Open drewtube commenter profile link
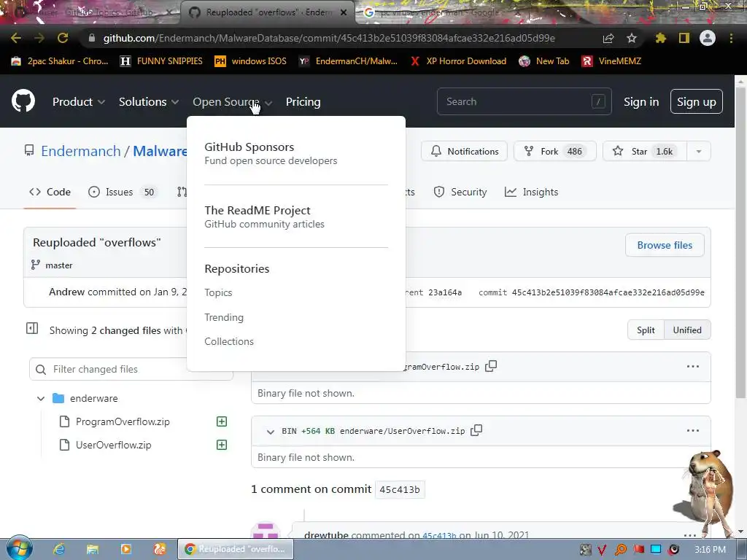Image resolution: width=747 pixels, height=560 pixels. click(x=326, y=535)
